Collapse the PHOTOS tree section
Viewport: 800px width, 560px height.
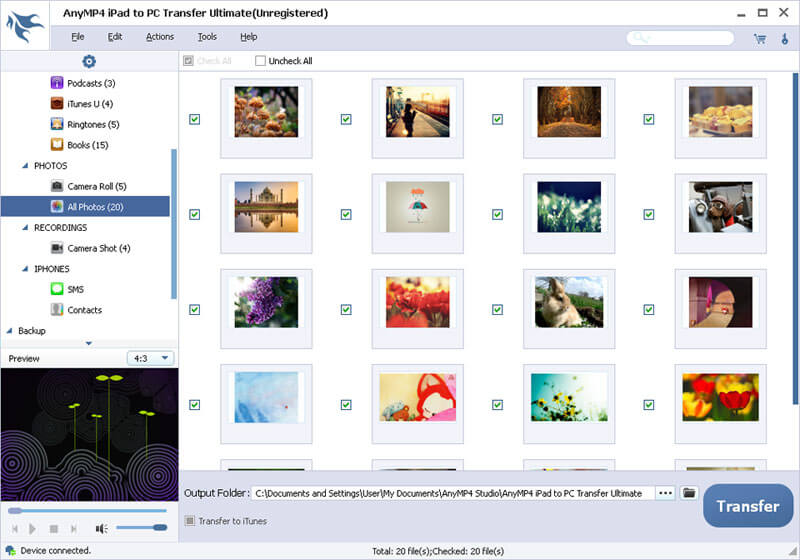25,166
